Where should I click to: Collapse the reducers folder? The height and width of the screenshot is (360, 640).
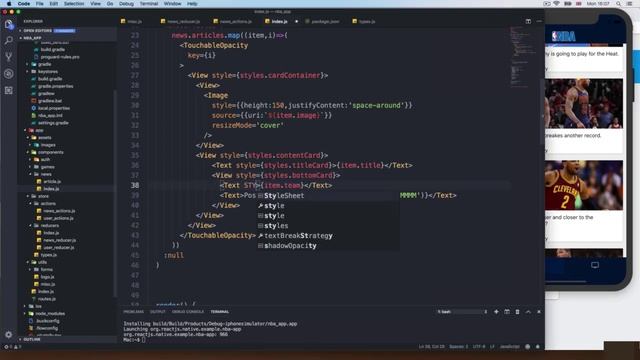click(50, 225)
